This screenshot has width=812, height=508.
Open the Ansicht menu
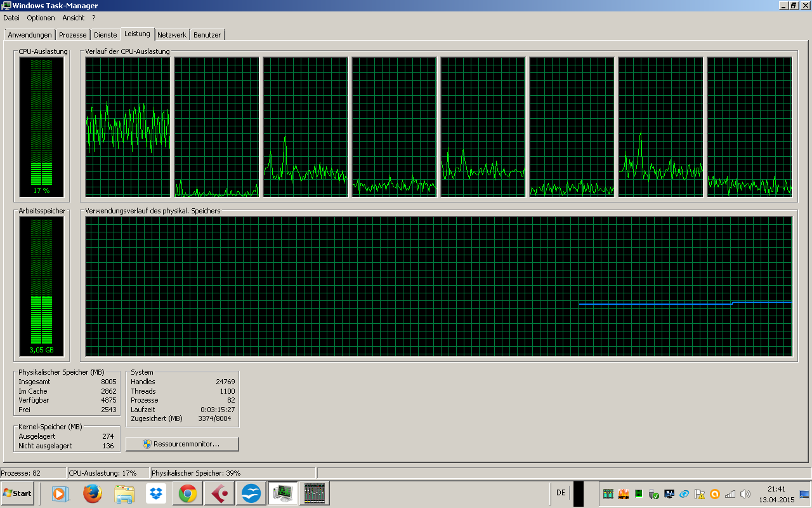(74, 18)
